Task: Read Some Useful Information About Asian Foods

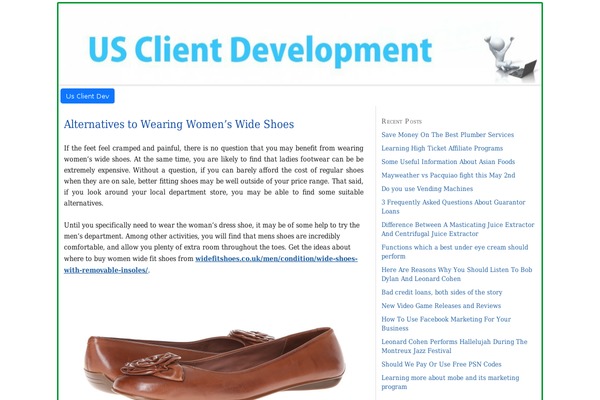Action: point(448,162)
